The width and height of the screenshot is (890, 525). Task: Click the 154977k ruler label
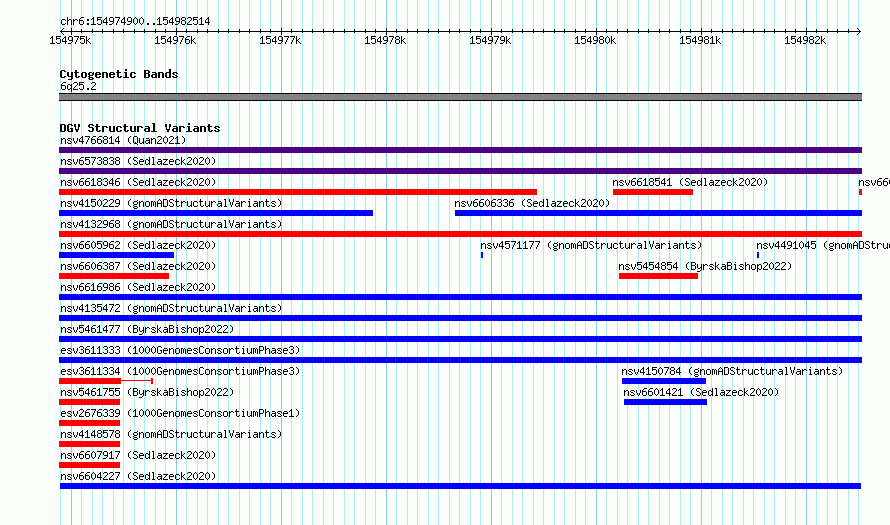(x=280, y=40)
